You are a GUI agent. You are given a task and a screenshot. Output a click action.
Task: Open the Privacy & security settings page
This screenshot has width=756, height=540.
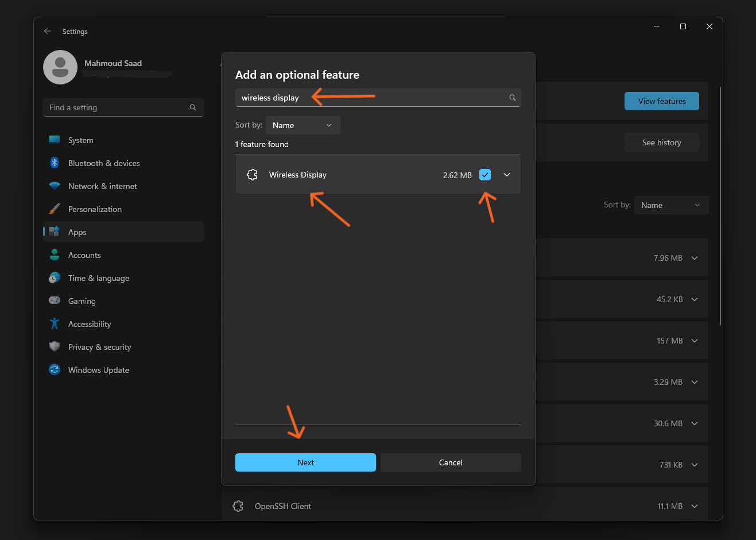pos(99,347)
